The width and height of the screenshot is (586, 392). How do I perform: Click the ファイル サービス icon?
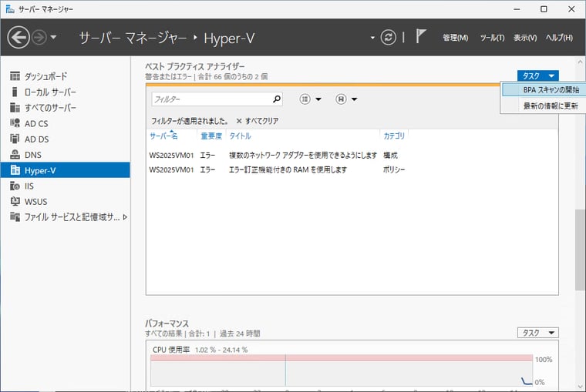pyautogui.click(x=15, y=217)
